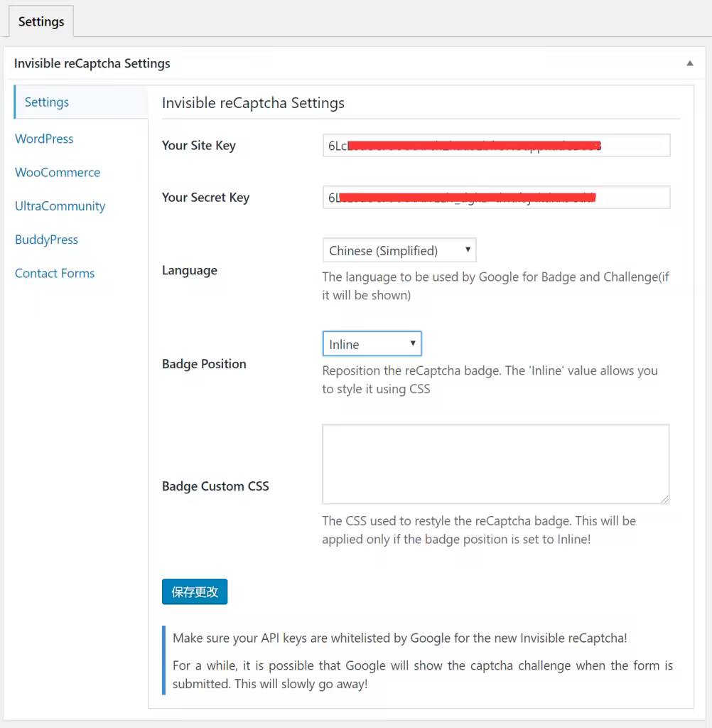Collapse the Invisible reCaptcha Settings panel
712x728 pixels.
[x=690, y=63]
